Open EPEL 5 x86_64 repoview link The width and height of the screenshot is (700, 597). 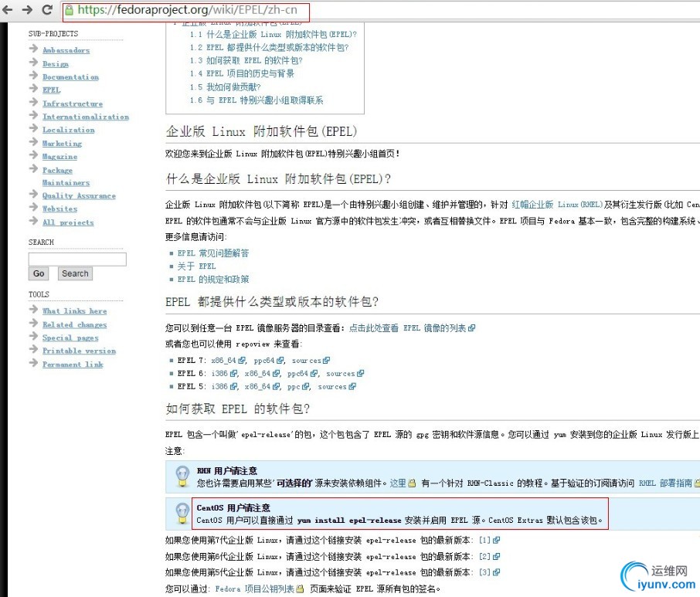(262, 386)
